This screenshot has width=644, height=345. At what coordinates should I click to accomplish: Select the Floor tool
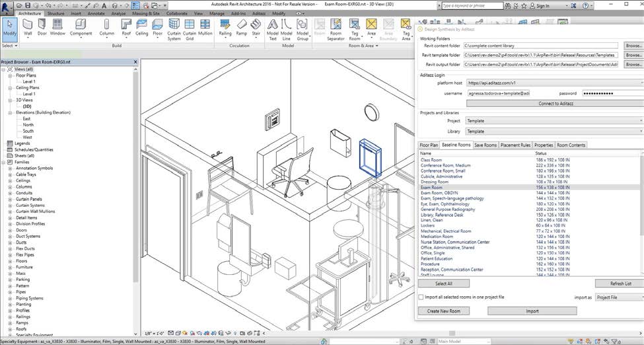coord(158,28)
